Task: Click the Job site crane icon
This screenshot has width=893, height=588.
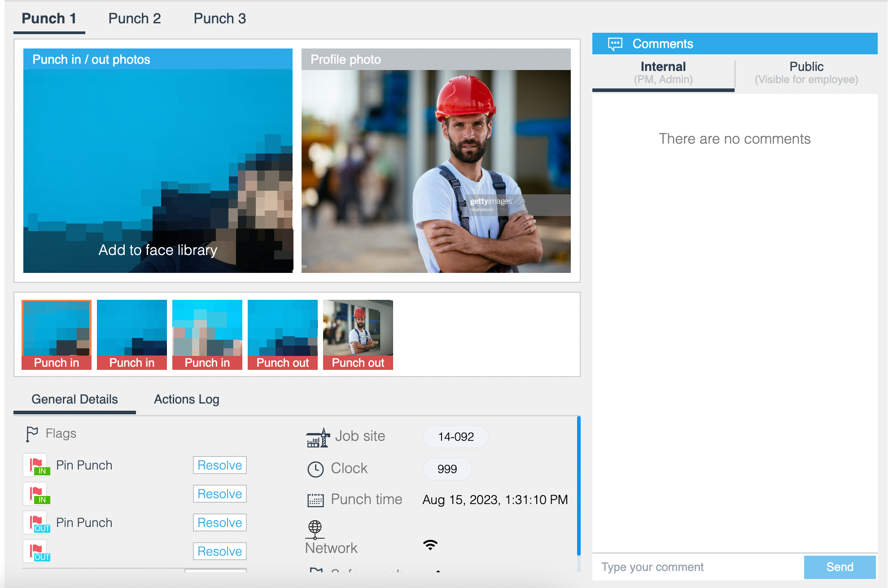Action: point(318,437)
